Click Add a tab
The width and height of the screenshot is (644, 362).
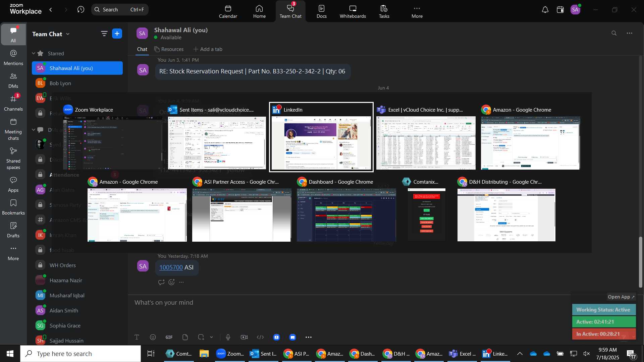(208, 49)
